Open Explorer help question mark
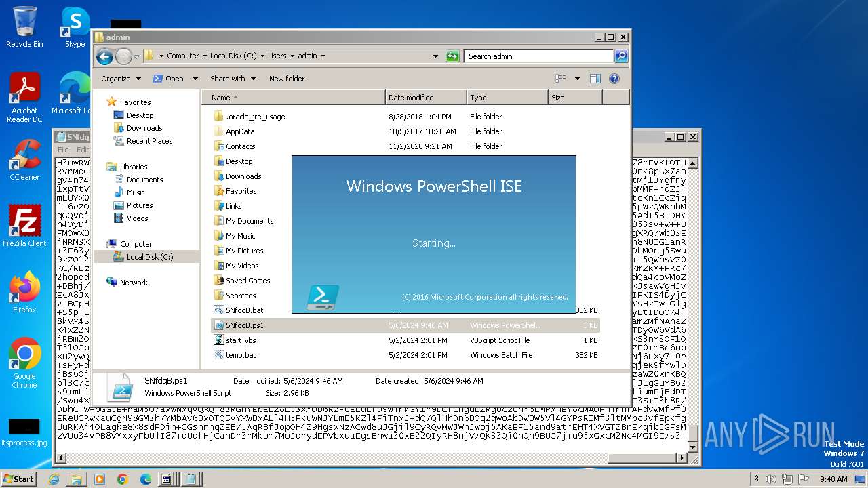Screen dimensions: 868x488 (614, 79)
